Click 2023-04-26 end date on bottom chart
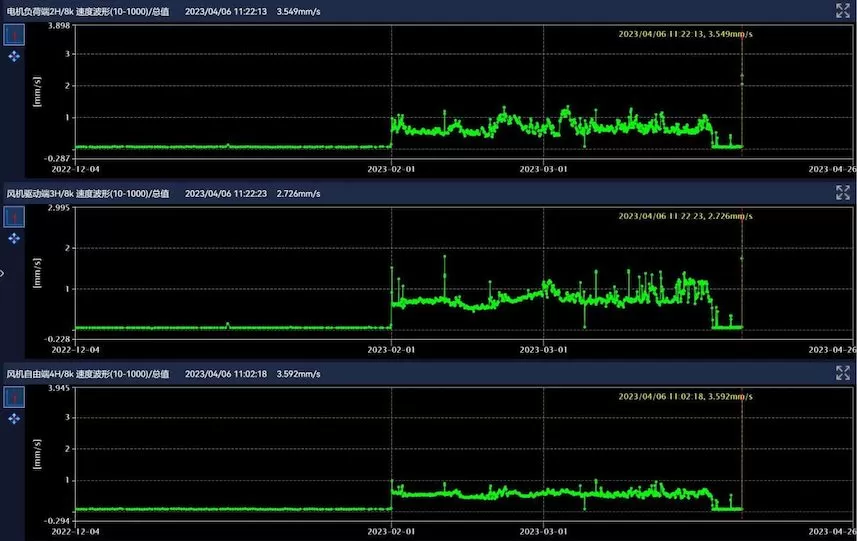Viewport: 857px width, 541px height. click(x=833, y=533)
